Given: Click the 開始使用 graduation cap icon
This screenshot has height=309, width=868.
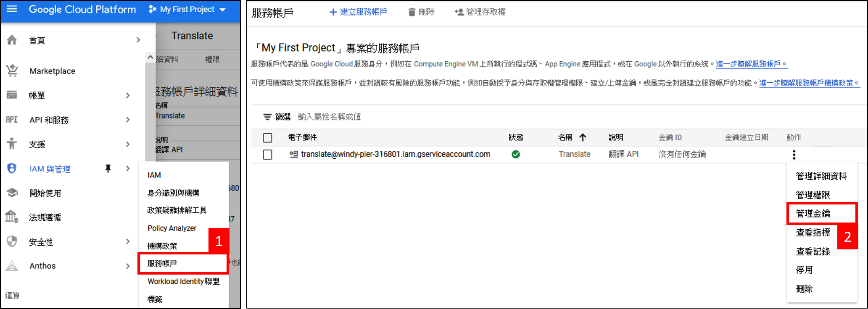Looking at the screenshot, I should pos(12,193).
